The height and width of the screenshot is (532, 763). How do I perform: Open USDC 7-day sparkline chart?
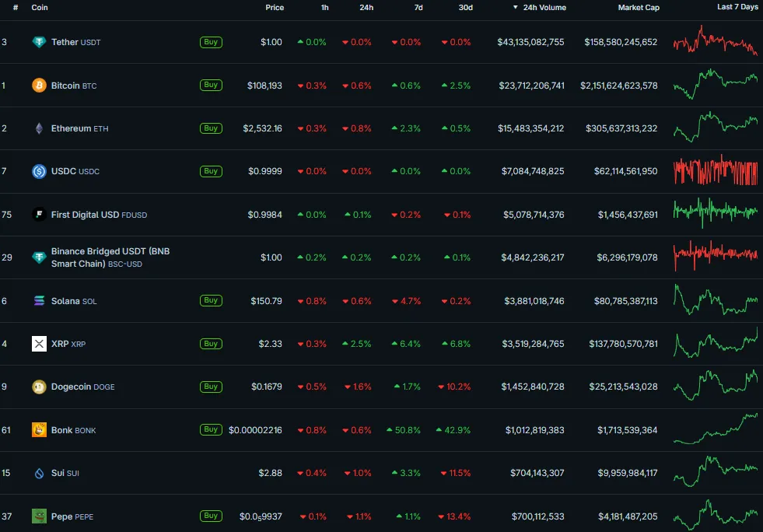716,170
